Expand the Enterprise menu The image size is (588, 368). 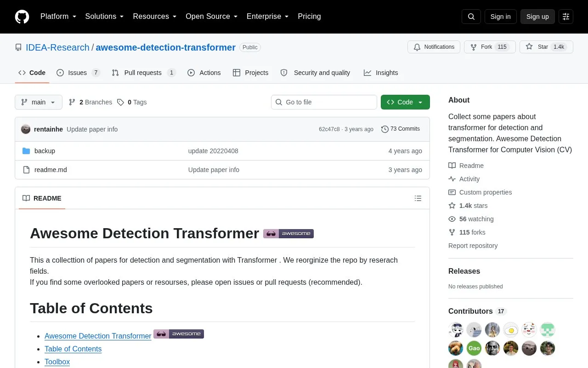[x=267, y=17]
